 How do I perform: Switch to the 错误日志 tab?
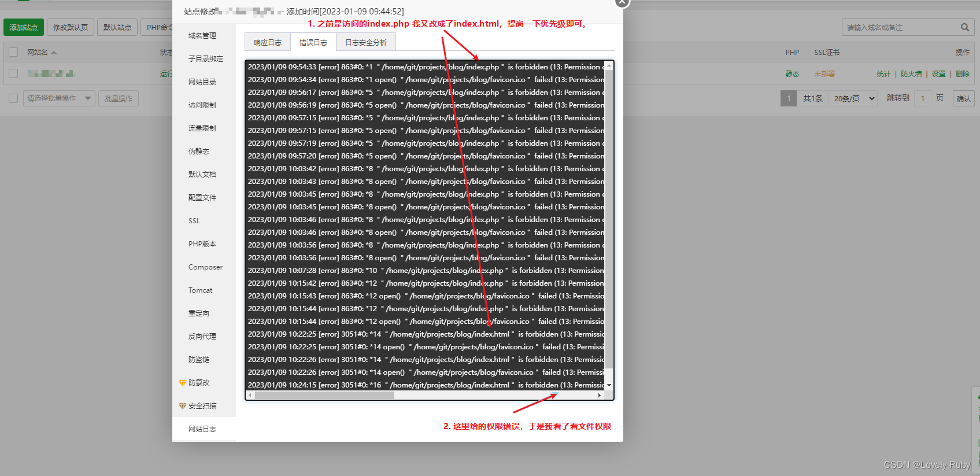(x=313, y=42)
